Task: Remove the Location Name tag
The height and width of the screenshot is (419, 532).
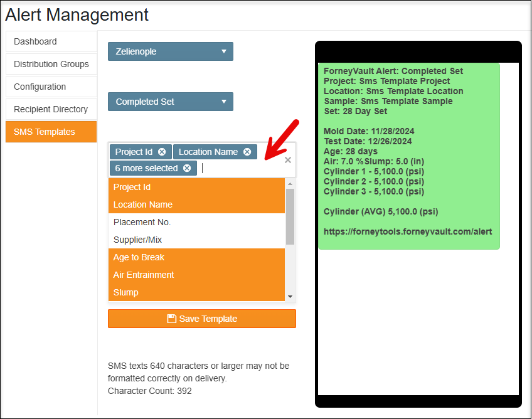Action: (247, 151)
